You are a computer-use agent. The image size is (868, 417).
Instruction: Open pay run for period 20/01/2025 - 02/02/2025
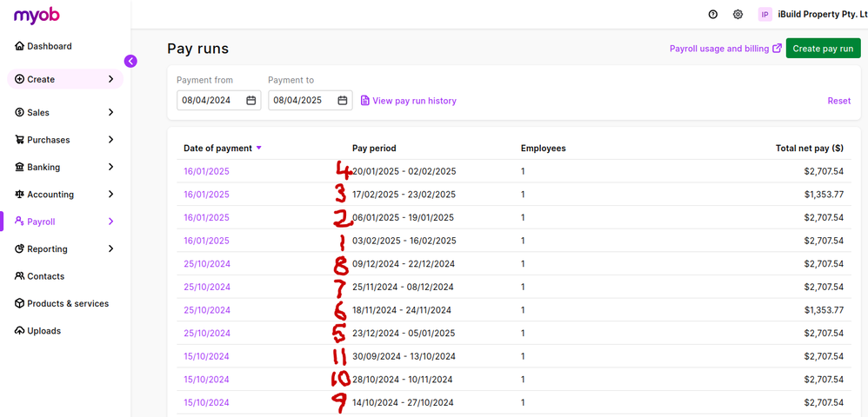click(206, 171)
